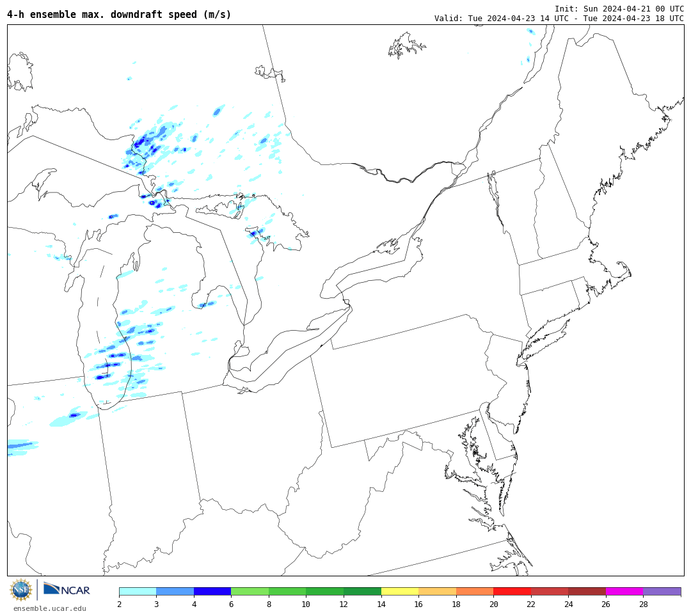Viewport: 691px width, 616px height.
Task: Click the NSF logo
Action: point(20,590)
